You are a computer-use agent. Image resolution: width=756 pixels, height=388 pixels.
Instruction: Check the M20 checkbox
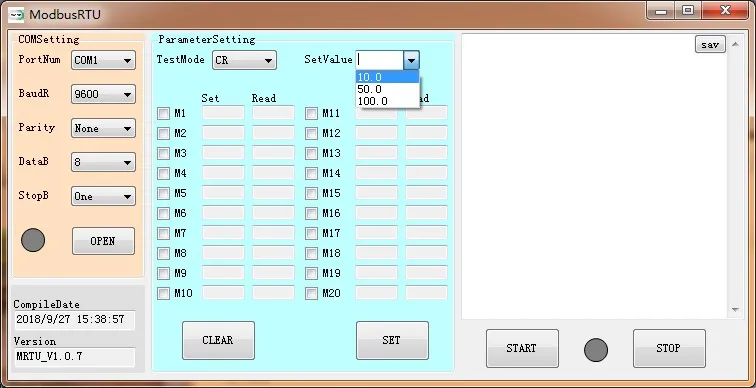coord(311,294)
